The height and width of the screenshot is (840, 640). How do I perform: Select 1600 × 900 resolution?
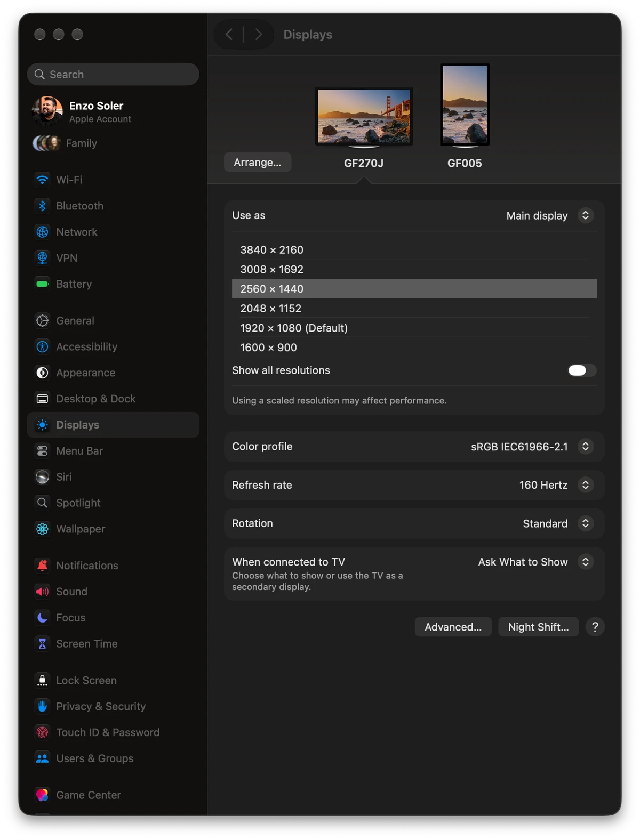point(414,348)
